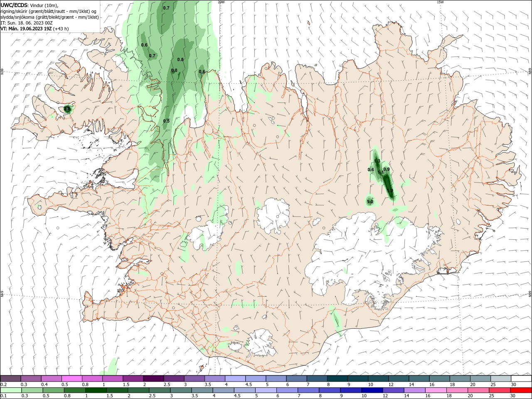
Task: Choose the dark teal 8 snow legend swatch
Action: 337,378
